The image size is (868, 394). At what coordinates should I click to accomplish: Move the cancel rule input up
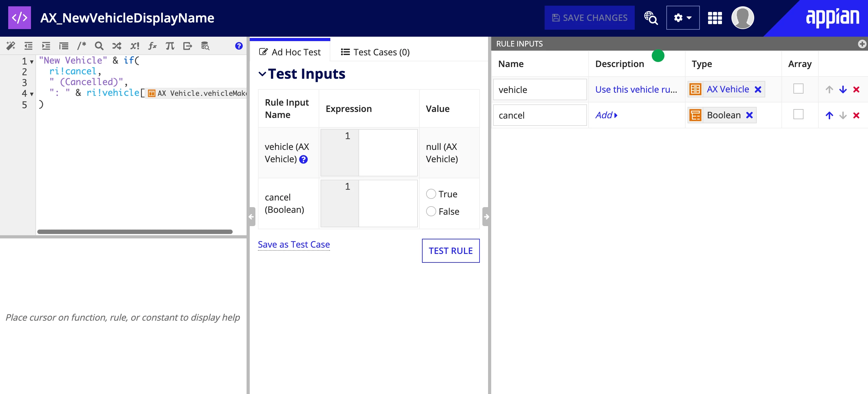click(x=829, y=115)
